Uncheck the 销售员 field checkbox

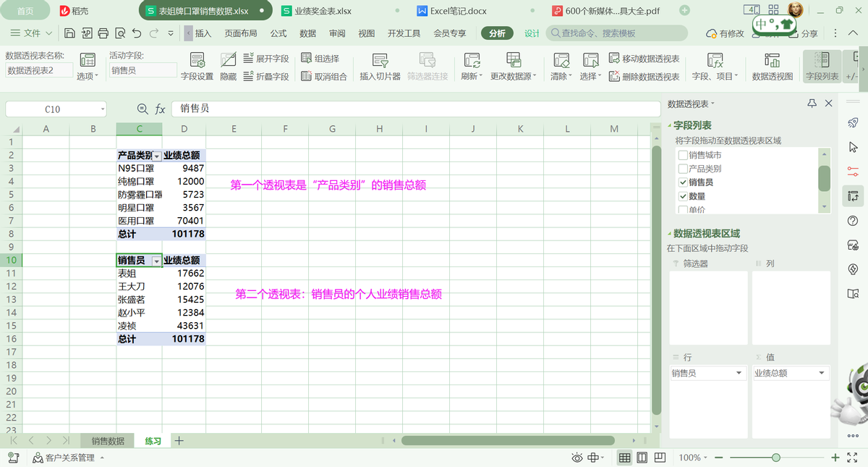(683, 182)
